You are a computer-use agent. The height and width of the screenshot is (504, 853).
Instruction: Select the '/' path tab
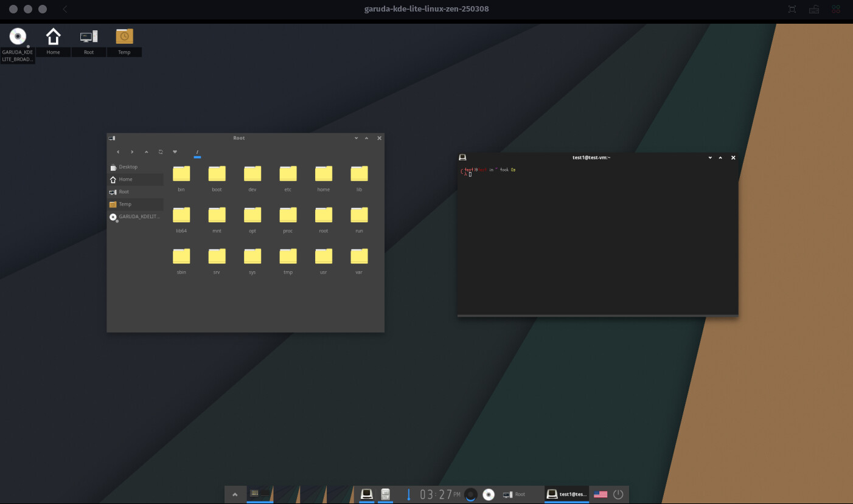(197, 153)
